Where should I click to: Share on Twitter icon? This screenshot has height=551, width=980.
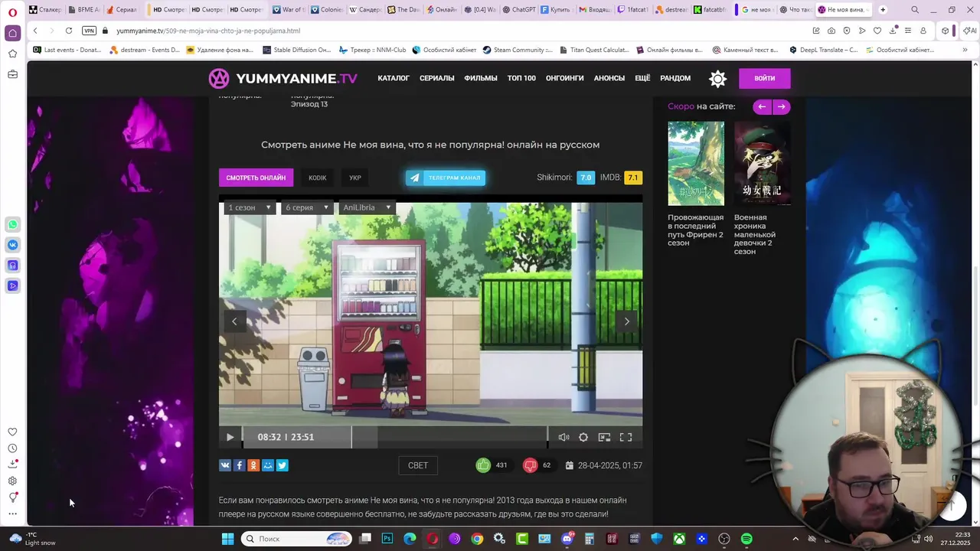click(x=282, y=465)
